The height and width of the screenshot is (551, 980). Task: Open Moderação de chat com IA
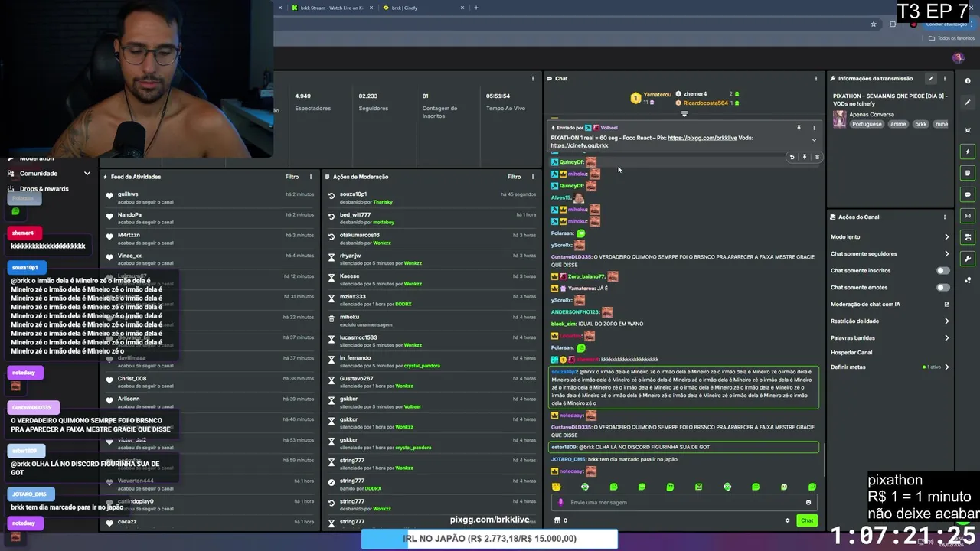tap(890, 304)
